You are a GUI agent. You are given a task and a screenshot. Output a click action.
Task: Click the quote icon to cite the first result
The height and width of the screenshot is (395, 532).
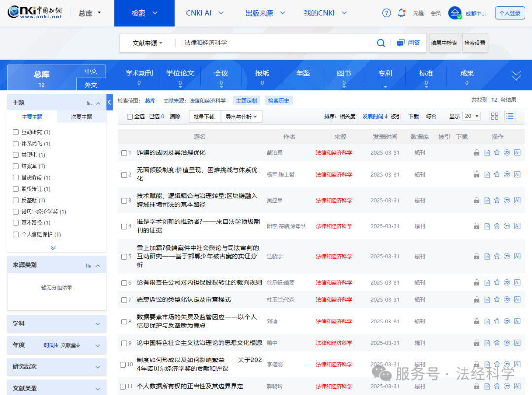click(x=507, y=152)
